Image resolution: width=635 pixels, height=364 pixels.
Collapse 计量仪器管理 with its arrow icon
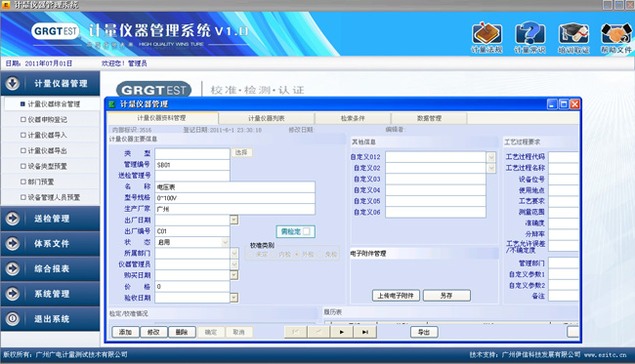[13, 83]
